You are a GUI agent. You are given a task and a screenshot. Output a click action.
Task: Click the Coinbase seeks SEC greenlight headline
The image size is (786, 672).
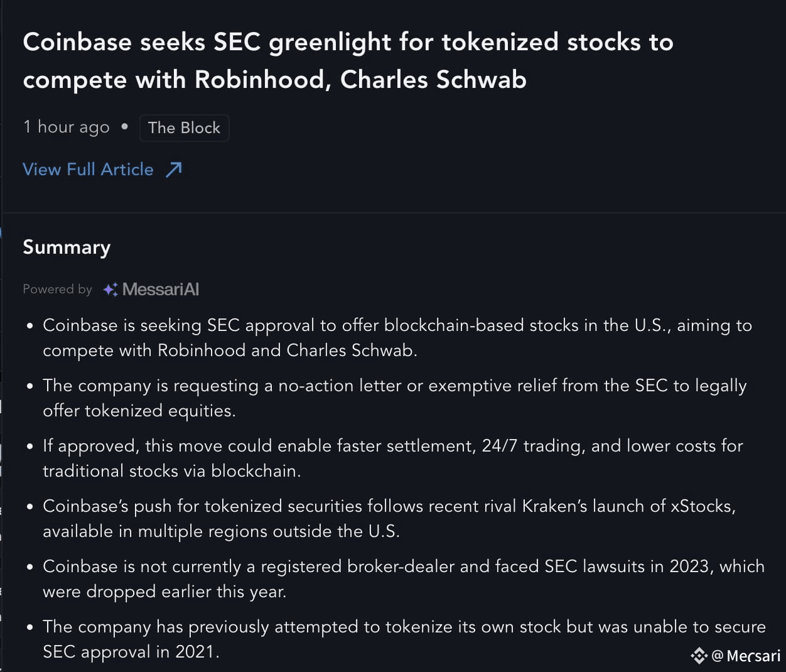click(348, 61)
